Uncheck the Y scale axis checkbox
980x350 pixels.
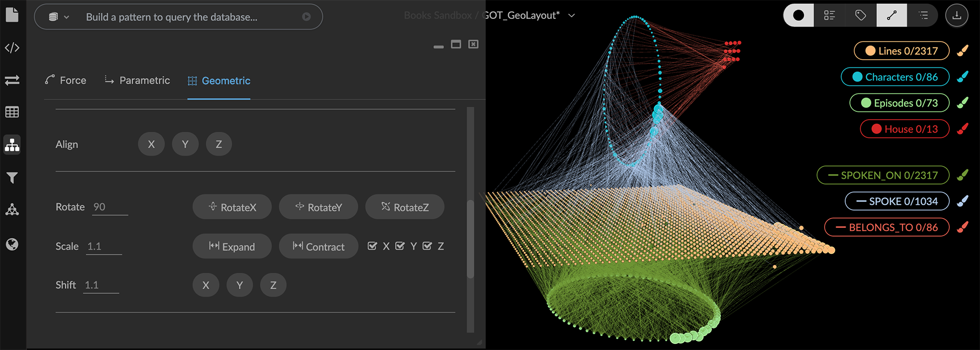[x=400, y=246]
